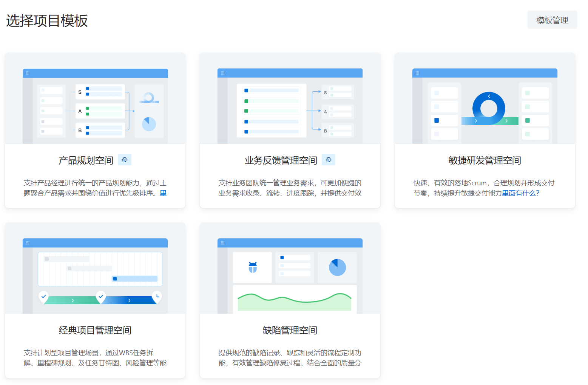
Task: Click the Scrum loop graphic in 敏捷研发管理空间 preview
Action: click(x=490, y=108)
